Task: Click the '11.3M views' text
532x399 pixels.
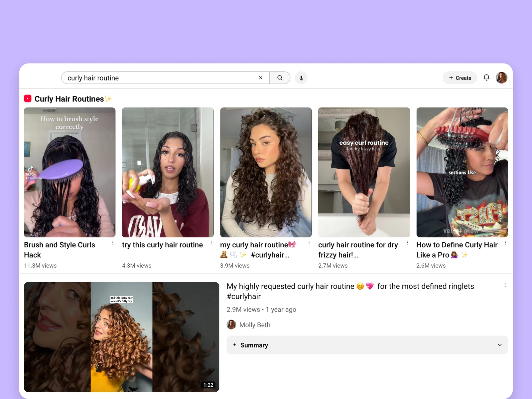Action: coord(40,266)
